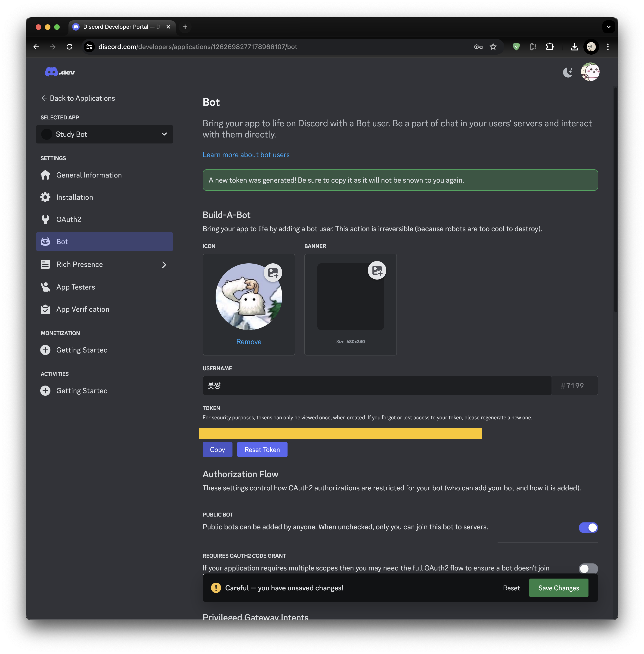This screenshot has width=644, height=654.
Task: Open Study Bot app selector dropdown
Action: [105, 134]
